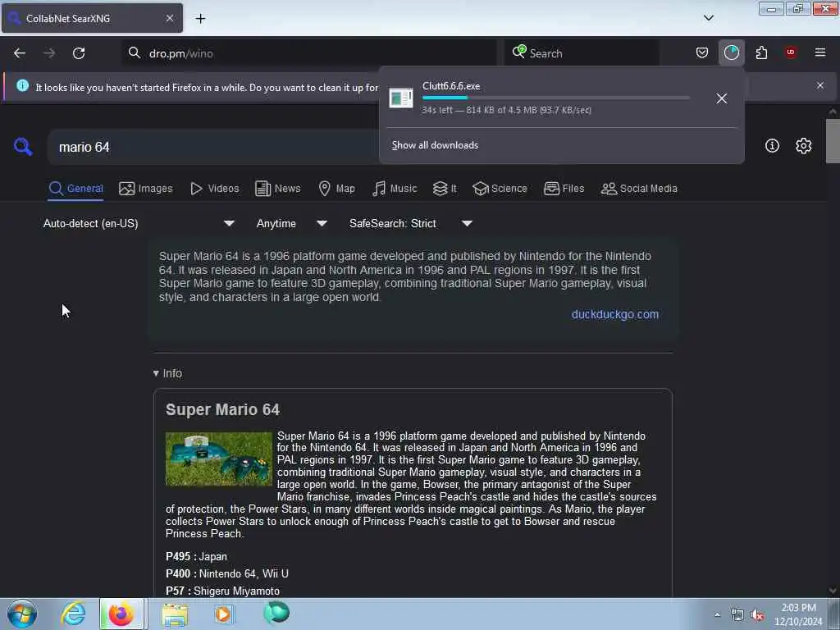Click the browser Search box field
The width and height of the screenshot is (840, 630).
coord(582,53)
